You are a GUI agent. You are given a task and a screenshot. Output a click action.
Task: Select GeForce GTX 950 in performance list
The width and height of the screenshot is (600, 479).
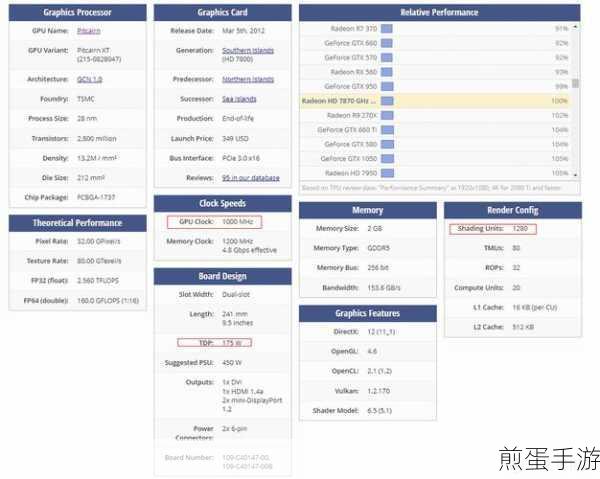pos(436,86)
